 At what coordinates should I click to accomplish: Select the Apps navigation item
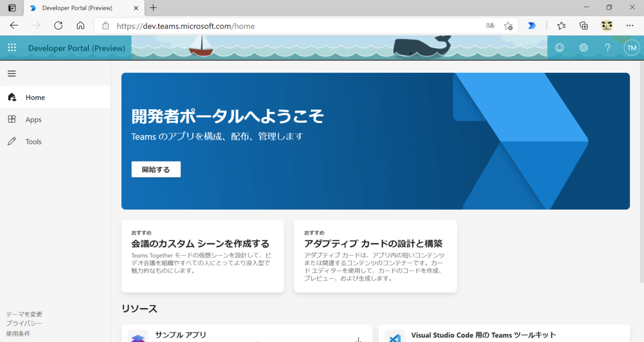pyautogui.click(x=55, y=119)
